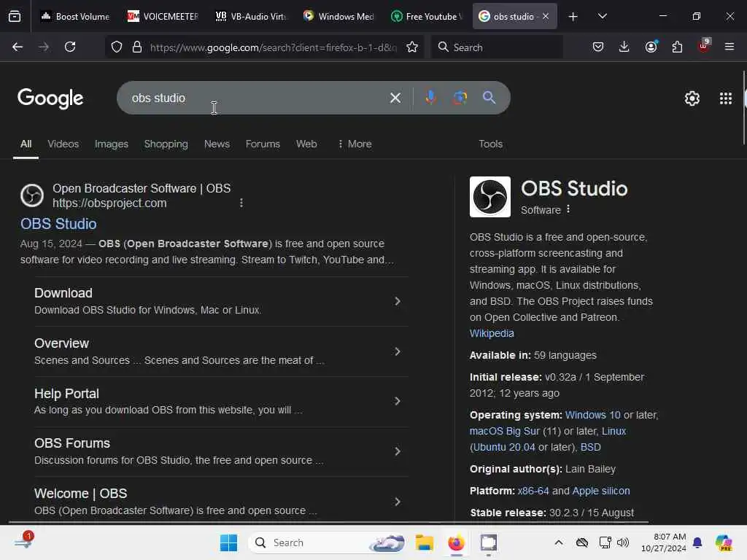Go back to previous page
Screen dimensions: 747x560
(18, 47)
